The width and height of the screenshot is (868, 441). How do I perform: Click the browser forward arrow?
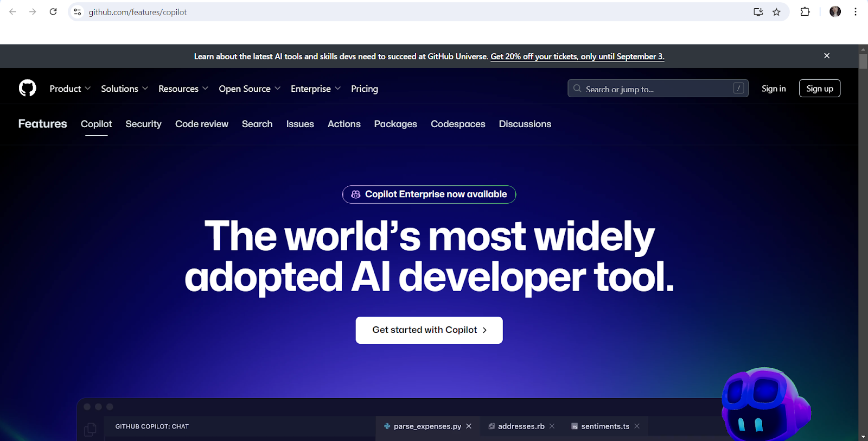tap(33, 11)
